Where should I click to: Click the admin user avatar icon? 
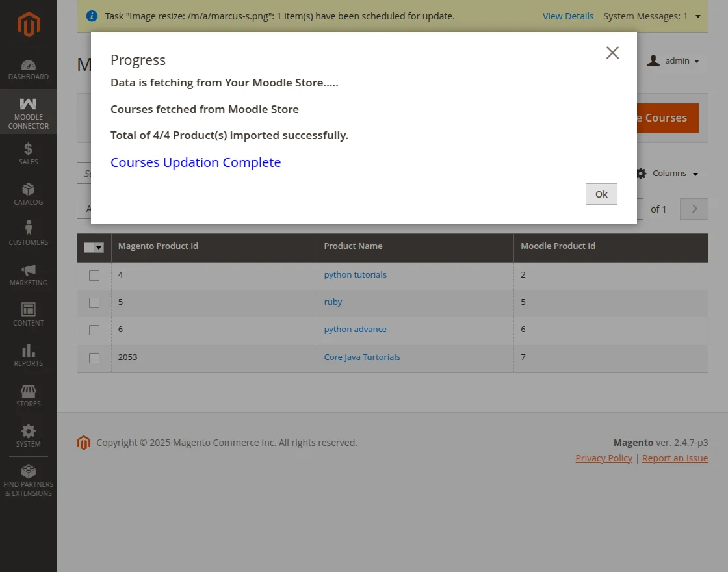click(x=653, y=61)
